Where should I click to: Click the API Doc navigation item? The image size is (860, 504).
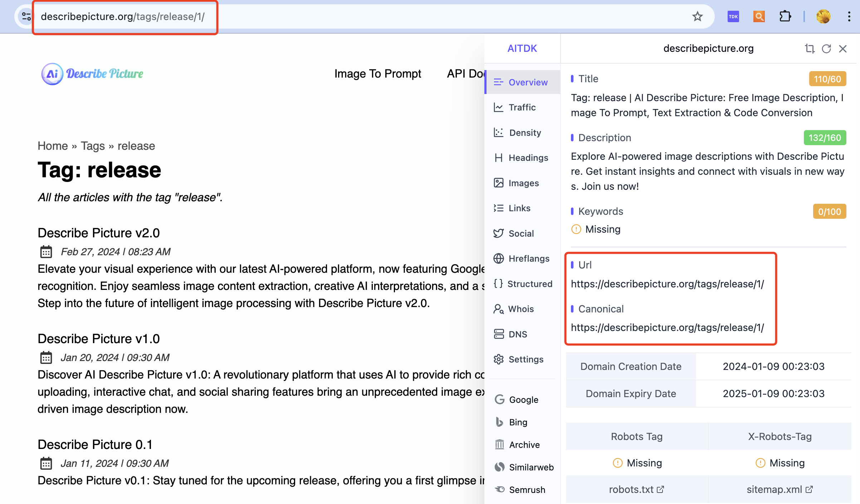(466, 74)
